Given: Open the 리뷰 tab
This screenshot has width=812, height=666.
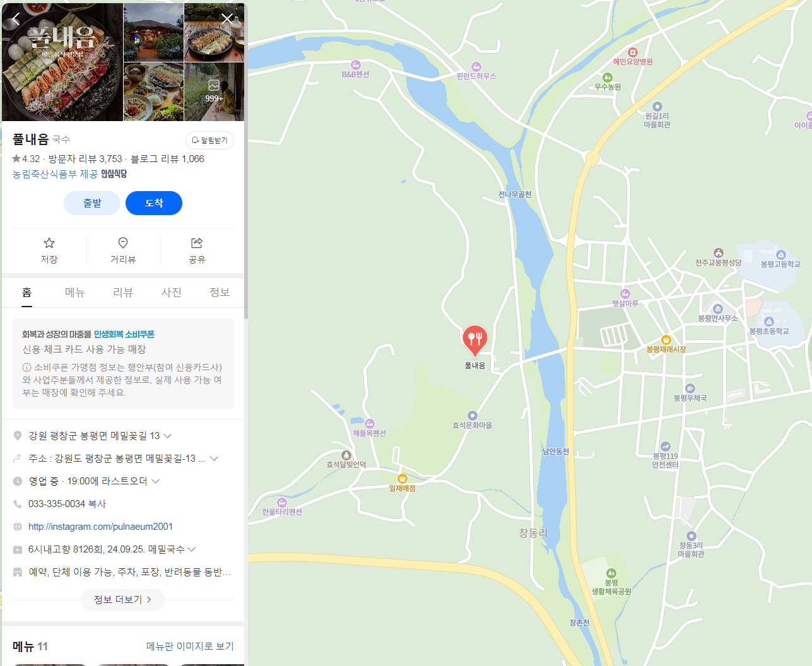Looking at the screenshot, I should (123, 293).
